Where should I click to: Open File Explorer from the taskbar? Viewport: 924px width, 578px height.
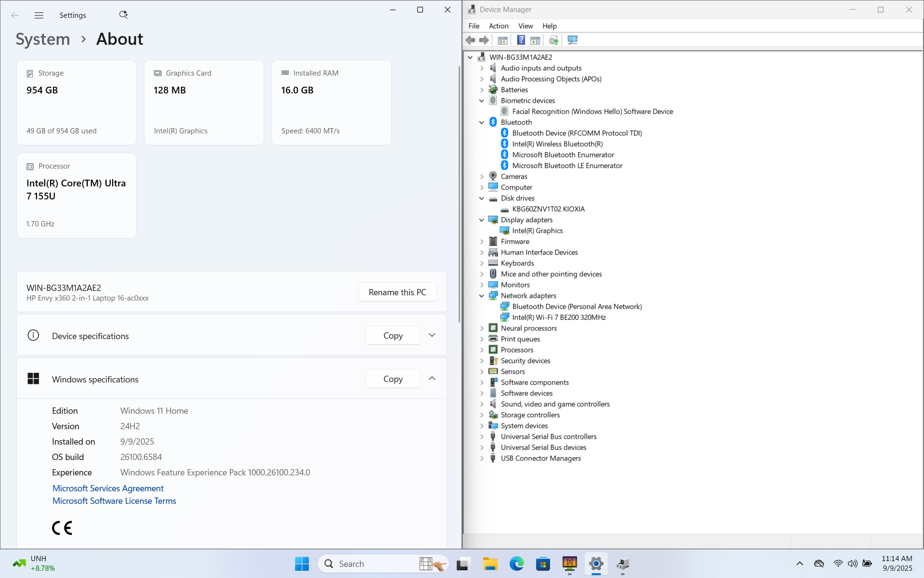coord(490,564)
